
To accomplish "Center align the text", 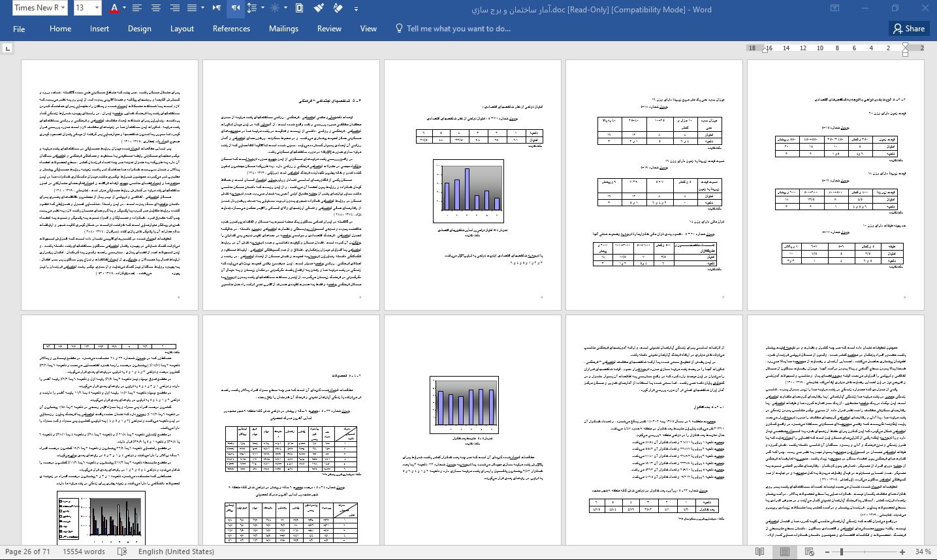I will (x=155, y=8).
